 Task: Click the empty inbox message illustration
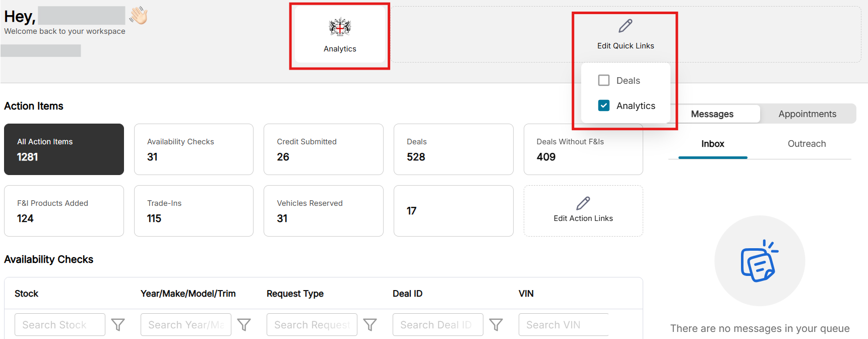click(759, 261)
